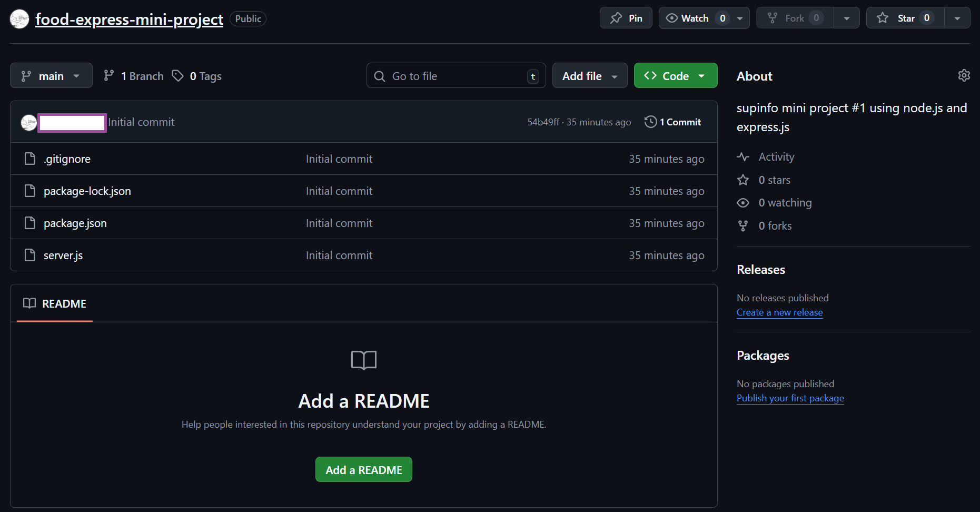Click the Activity pulse icon
Screen dimensions: 980x512
tap(743, 157)
